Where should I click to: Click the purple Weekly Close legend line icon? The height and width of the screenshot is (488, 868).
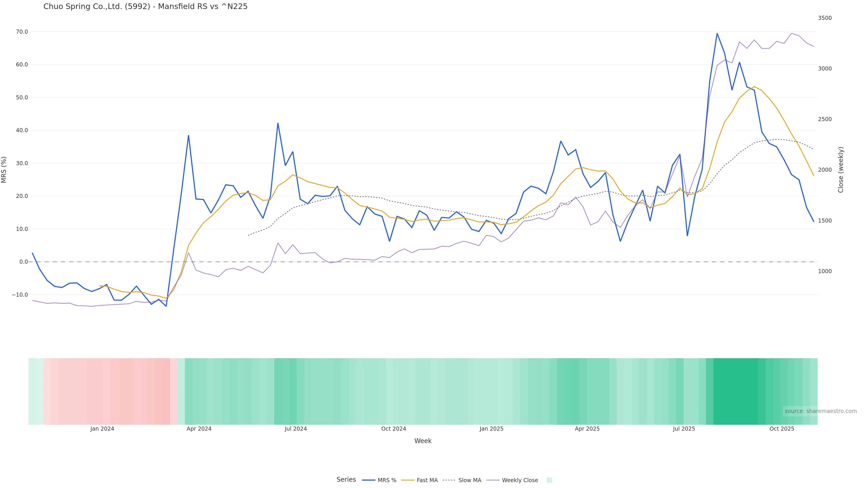pyautogui.click(x=493, y=480)
